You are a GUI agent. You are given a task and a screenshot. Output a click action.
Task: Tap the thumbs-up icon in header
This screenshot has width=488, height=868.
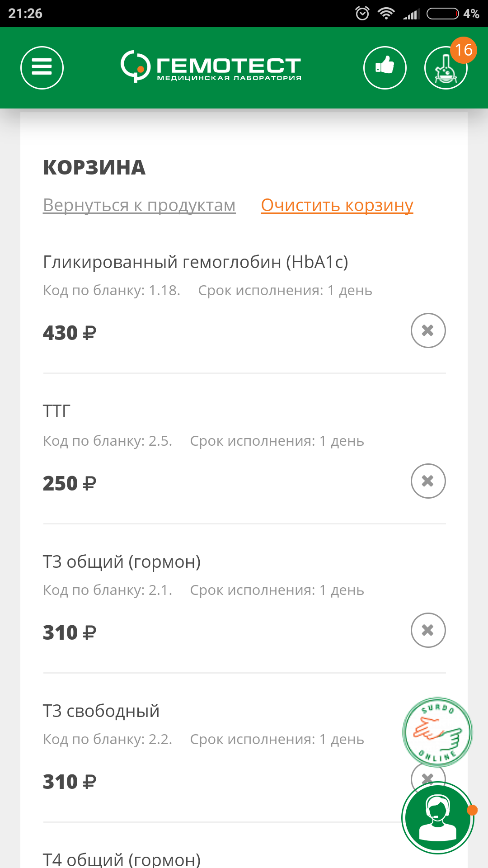[x=385, y=68]
